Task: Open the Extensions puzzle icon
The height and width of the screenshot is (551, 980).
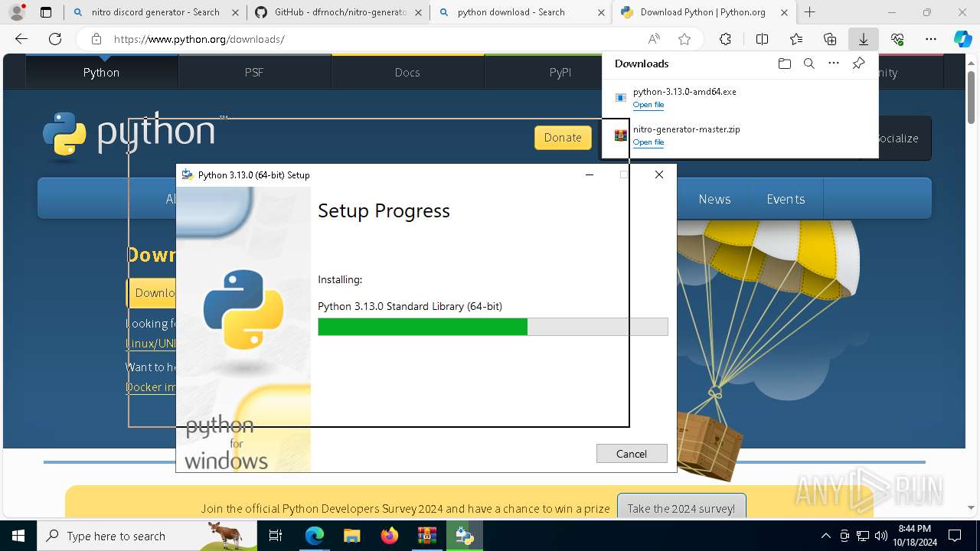Action: [725, 39]
